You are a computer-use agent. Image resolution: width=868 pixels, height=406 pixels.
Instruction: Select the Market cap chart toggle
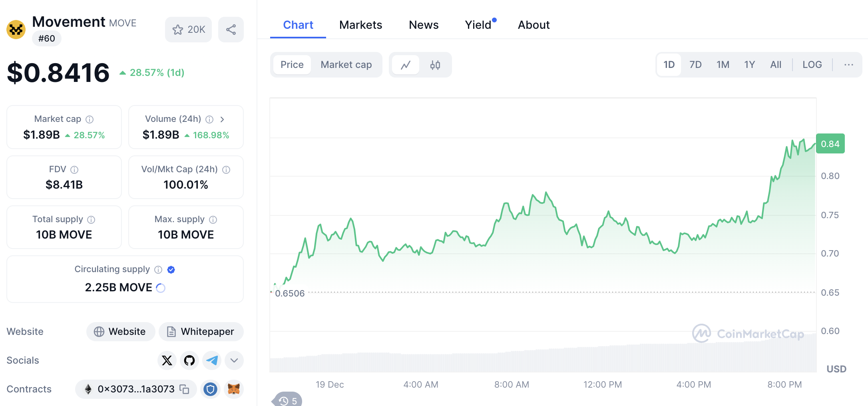tap(346, 65)
